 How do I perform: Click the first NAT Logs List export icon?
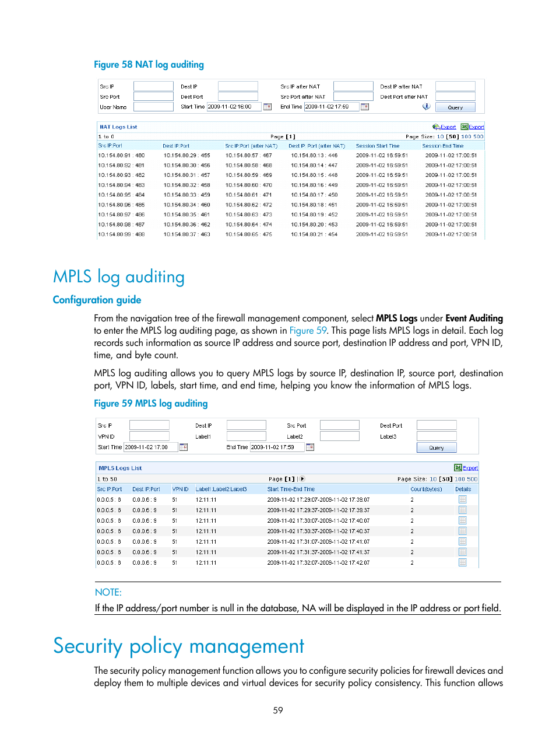tap(436, 127)
